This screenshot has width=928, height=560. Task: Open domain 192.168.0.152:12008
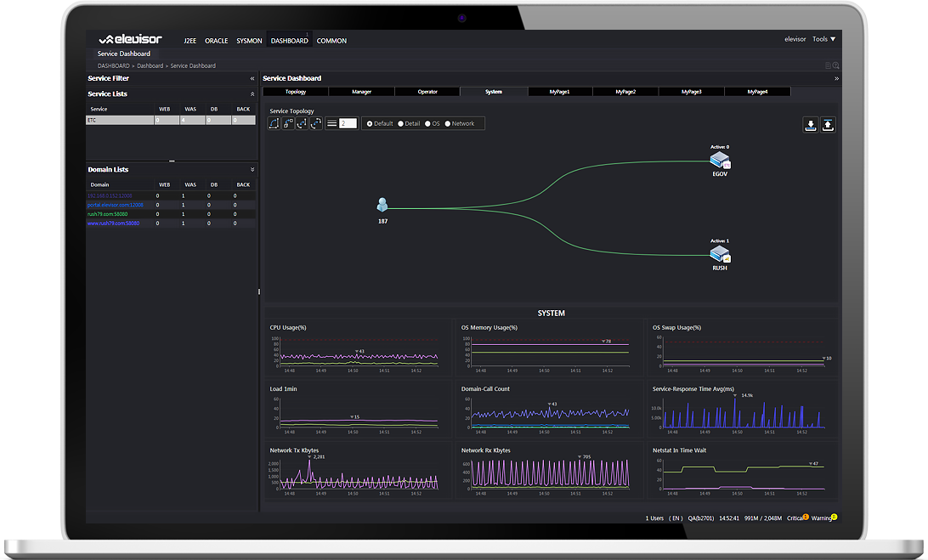(110, 196)
